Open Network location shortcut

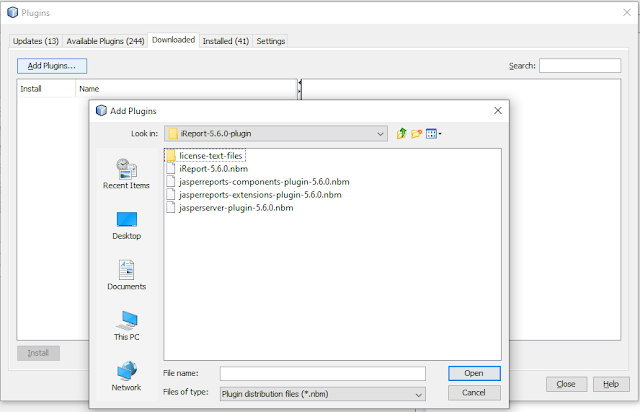pos(127,376)
